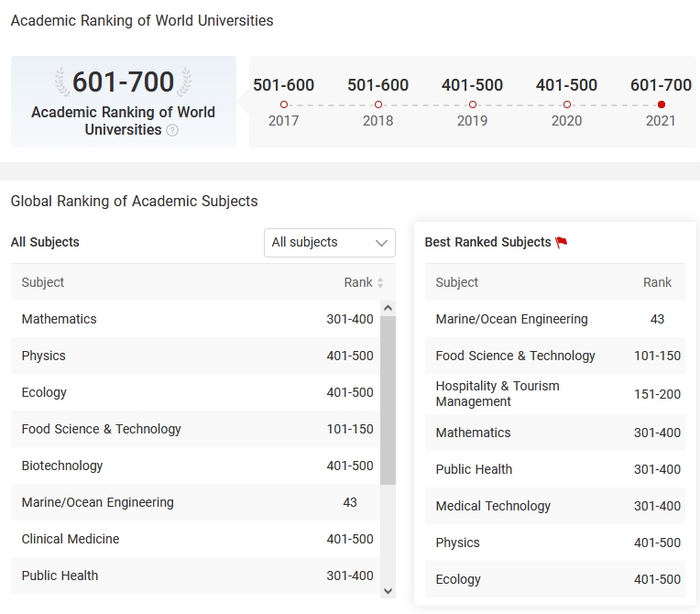Select the 2018 timeline marker
Image resolution: width=700 pixels, height=614 pixels.
378,104
